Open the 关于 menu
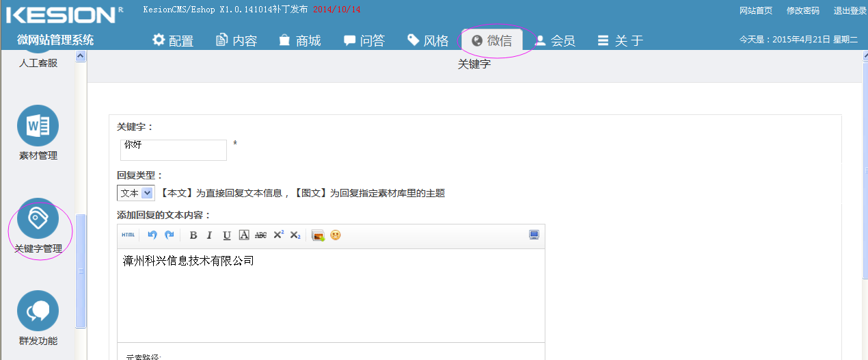This screenshot has height=360, width=868. coord(621,40)
